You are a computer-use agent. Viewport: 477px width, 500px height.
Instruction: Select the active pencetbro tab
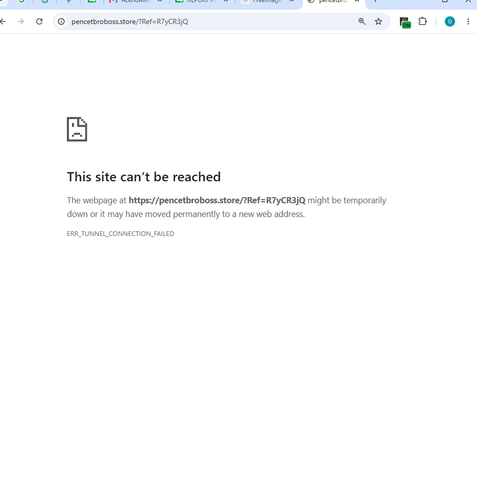coord(333,2)
